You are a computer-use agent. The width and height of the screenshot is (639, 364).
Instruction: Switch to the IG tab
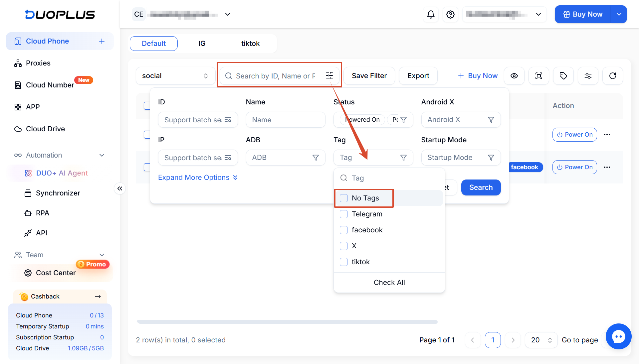202,44
